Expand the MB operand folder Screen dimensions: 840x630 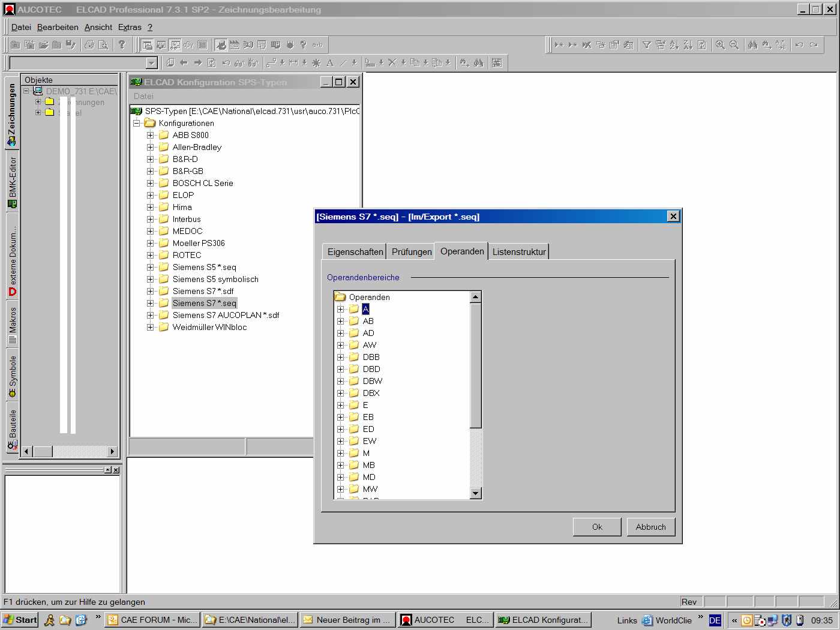(340, 465)
